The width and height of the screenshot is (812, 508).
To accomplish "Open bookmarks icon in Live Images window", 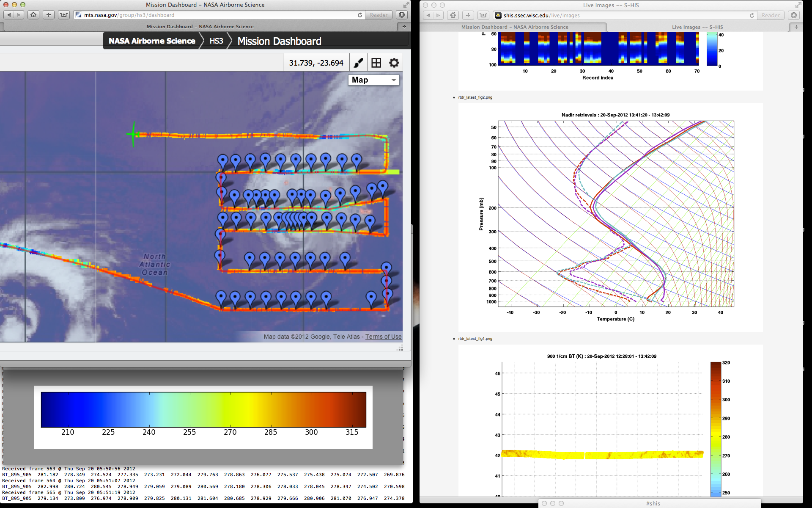I will point(483,15).
